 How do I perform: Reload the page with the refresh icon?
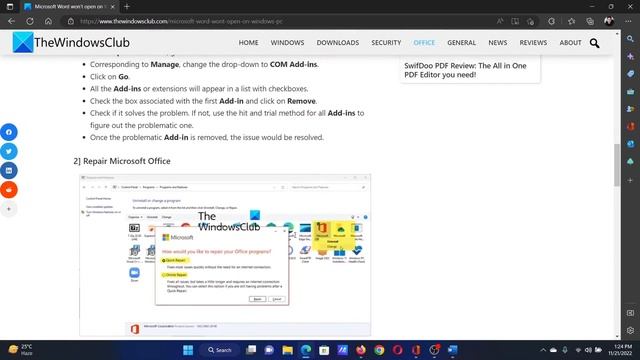pos(30,21)
